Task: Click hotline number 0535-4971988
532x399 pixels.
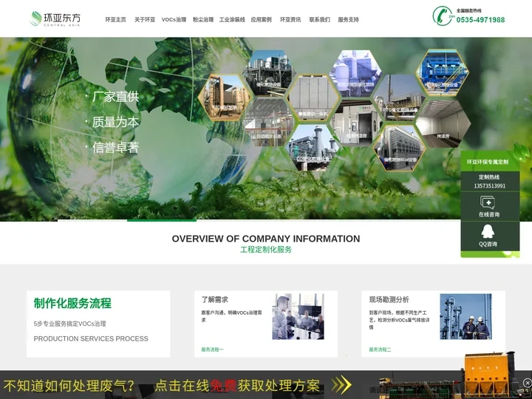Action: point(480,20)
